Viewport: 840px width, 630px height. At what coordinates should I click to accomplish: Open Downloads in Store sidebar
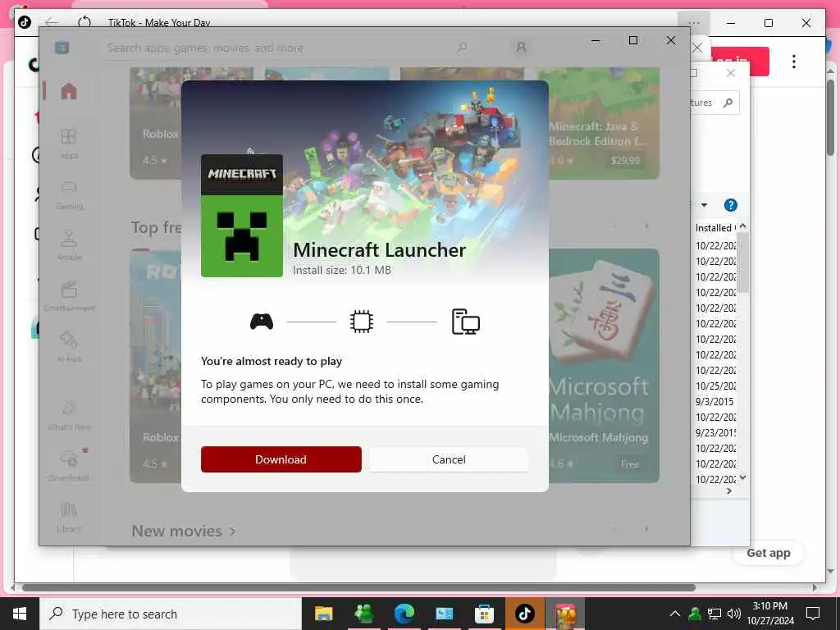[x=69, y=465]
